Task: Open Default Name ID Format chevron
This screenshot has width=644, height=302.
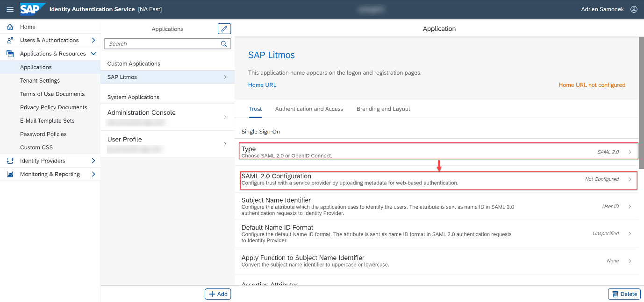Action: pyautogui.click(x=630, y=233)
